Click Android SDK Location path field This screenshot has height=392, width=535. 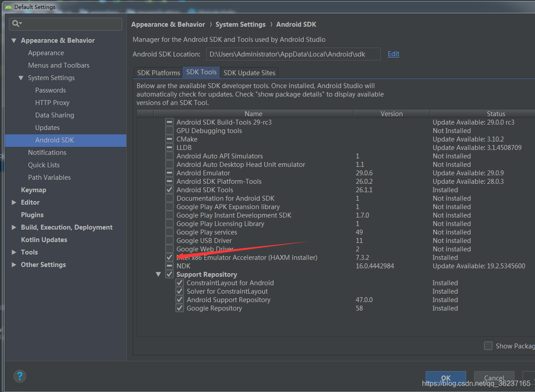(x=293, y=54)
